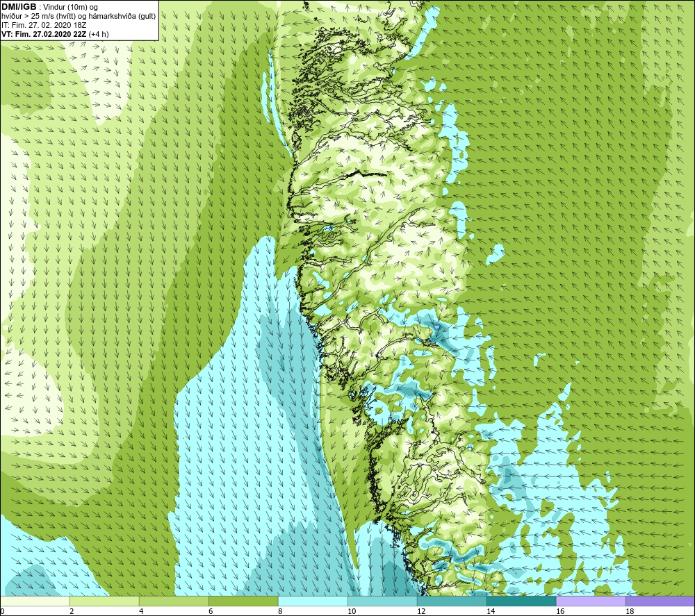The image size is (695, 616).
Task: Click the '(+4 h)' forecast offset text
Action: click(99, 34)
